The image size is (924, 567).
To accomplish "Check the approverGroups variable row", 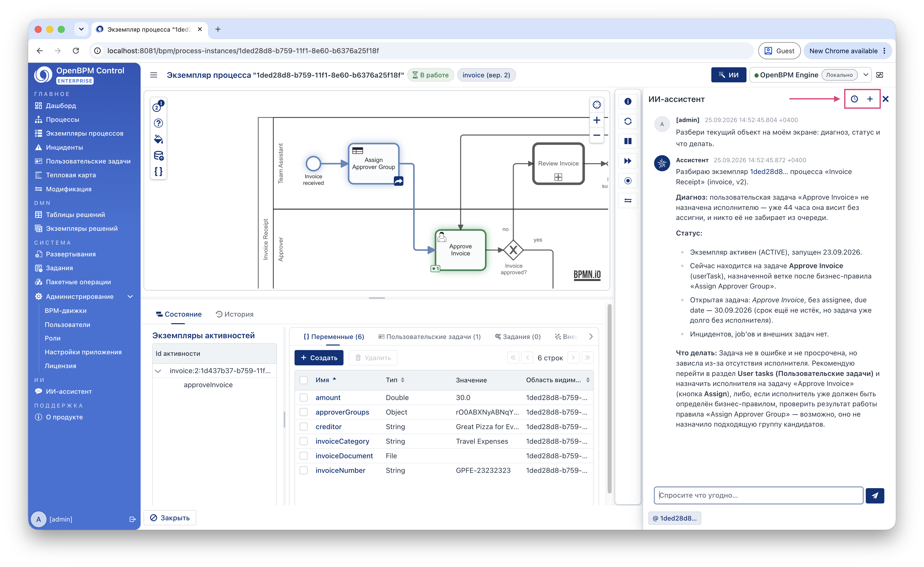I will 303,412.
